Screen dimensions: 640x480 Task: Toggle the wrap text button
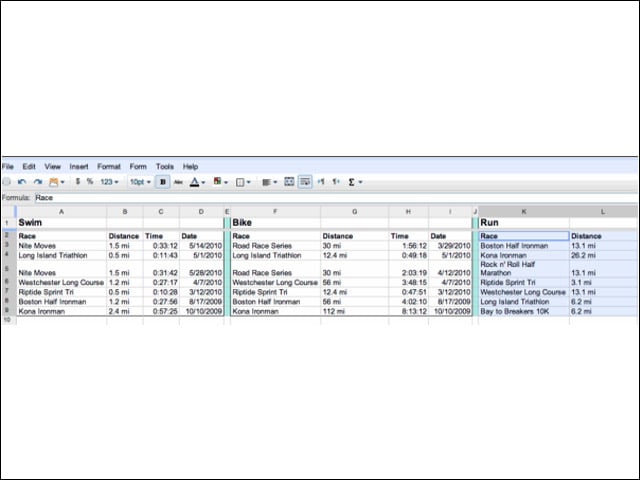point(305,182)
